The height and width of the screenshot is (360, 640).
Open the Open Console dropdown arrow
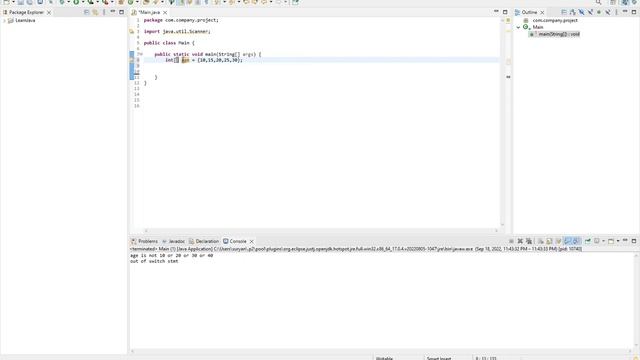pos(618,241)
